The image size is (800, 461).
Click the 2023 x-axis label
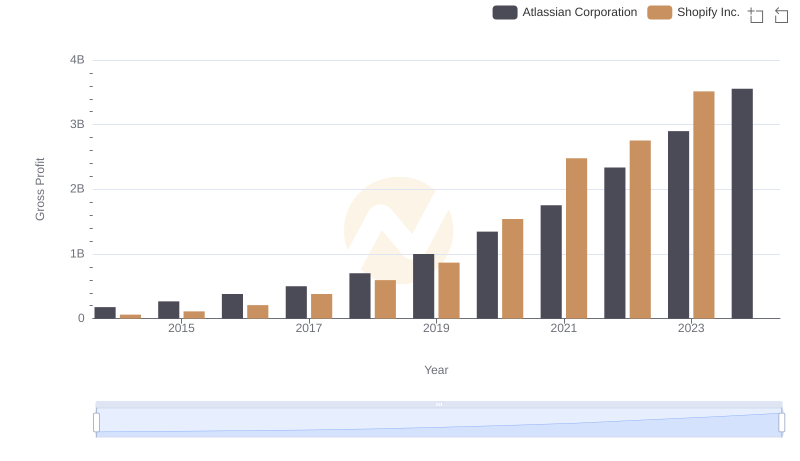[x=691, y=328]
